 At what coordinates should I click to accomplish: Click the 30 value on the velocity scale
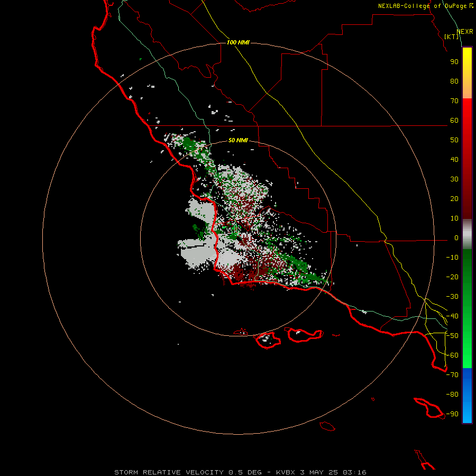(454, 179)
